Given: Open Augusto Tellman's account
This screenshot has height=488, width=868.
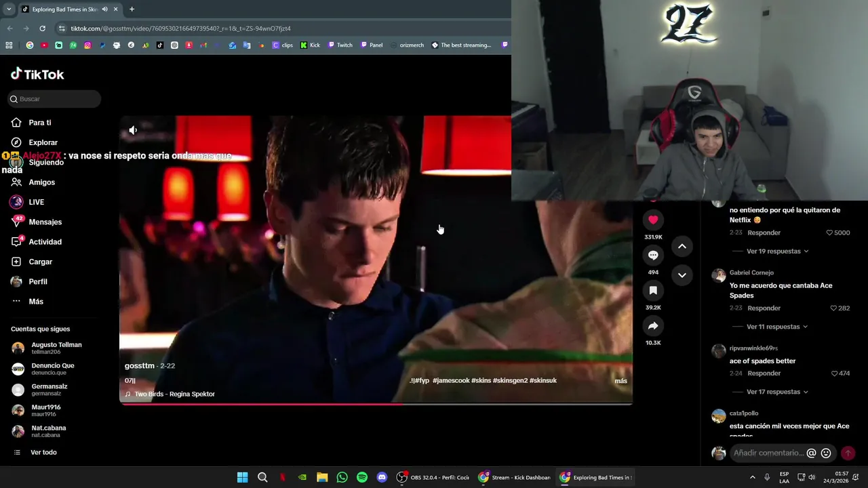Looking at the screenshot, I should click(x=47, y=348).
